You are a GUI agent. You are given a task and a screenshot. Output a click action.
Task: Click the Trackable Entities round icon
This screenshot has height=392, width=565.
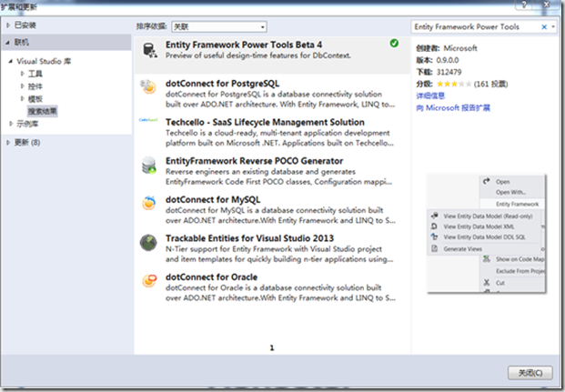pos(148,243)
